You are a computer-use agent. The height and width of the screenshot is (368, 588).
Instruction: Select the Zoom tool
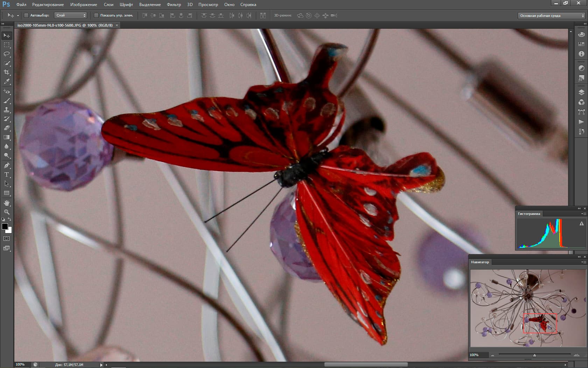pos(7,212)
